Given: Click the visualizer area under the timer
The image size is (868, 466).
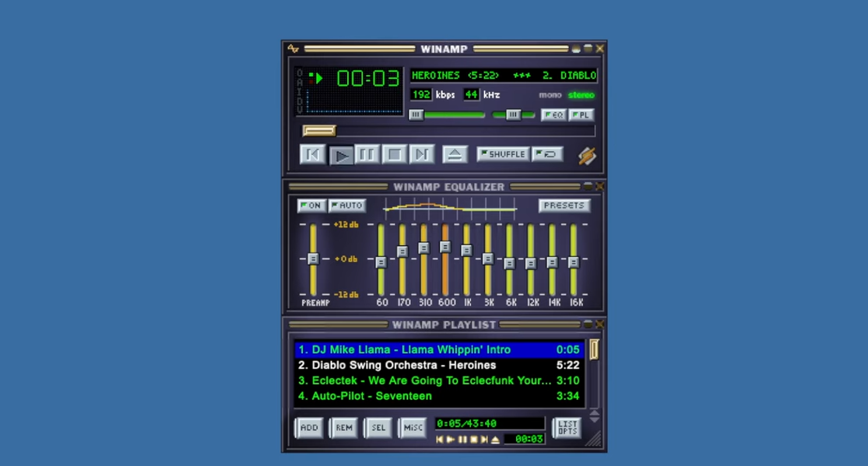Looking at the screenshot, I should pyautogui.click(x=354, y=102).
